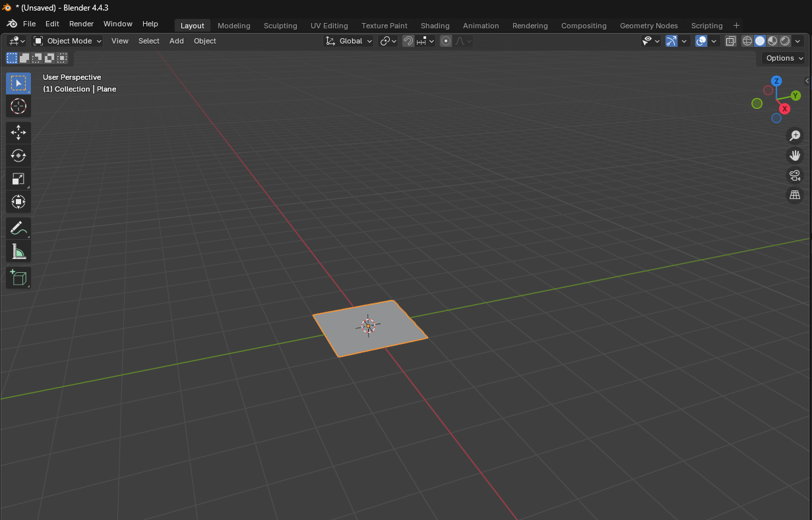Open the viewport shading options dropdown
Screen dimensions: 812x520
(x=797, y=41)
